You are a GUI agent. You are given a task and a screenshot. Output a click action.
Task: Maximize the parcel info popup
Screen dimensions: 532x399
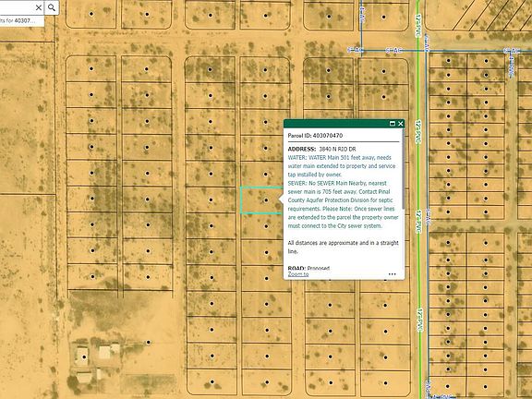pos(393,124)
